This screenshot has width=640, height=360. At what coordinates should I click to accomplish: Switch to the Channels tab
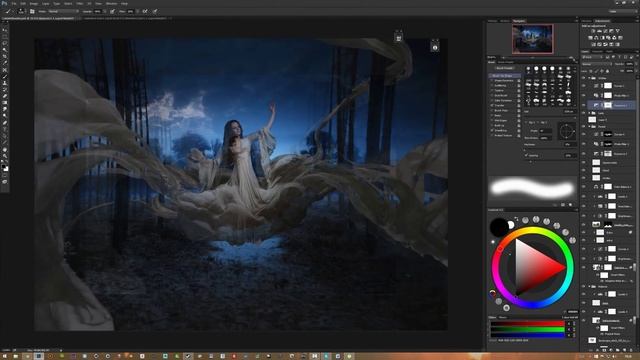click(x=597, y=51)
